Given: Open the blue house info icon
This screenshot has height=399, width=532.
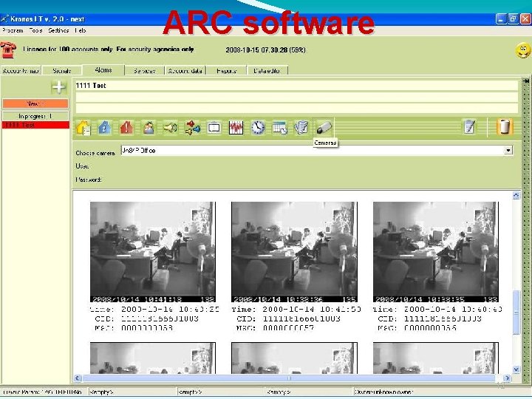Looking at the screenshot, I should [105, 128].
